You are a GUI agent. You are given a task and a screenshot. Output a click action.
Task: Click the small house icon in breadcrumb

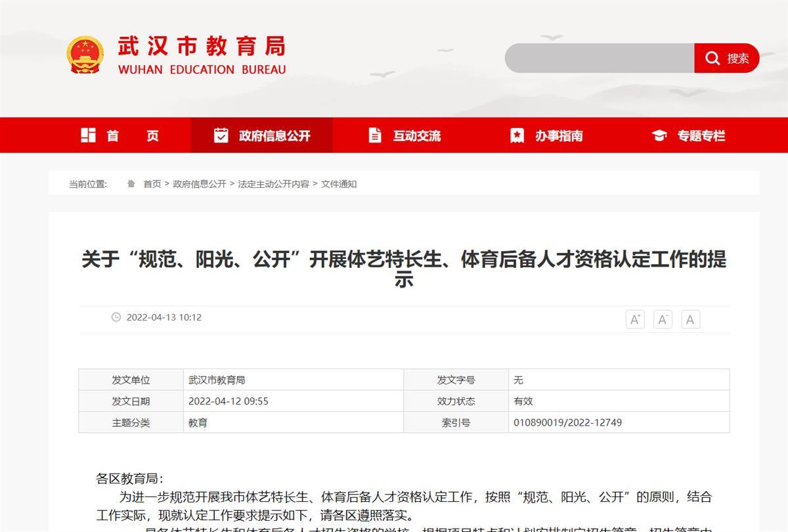pos(131,184)
